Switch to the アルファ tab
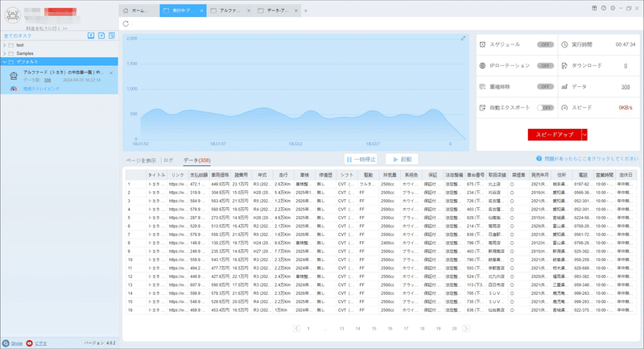Viewport: 644px width, 349px height. coord(230,10)
